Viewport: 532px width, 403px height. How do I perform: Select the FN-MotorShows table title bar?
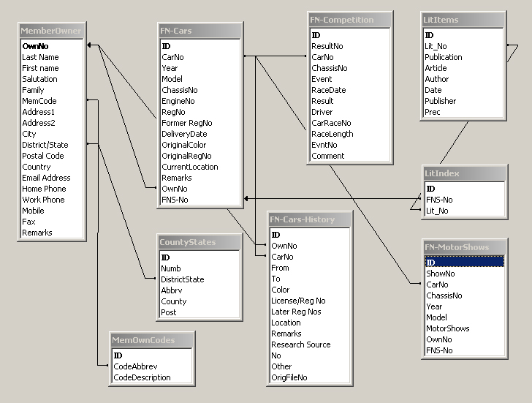point(465,246)
